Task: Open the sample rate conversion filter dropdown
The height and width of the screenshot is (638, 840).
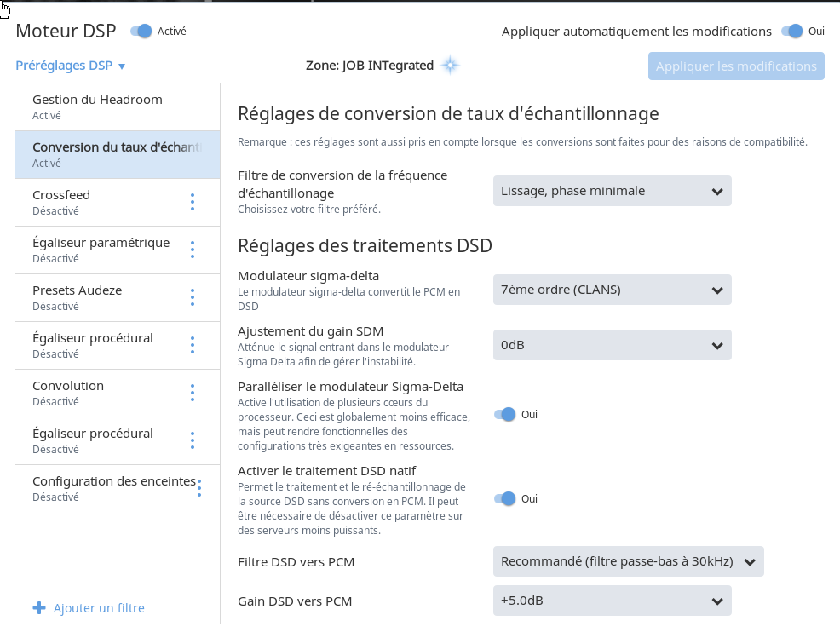Action: tap(612, 191)
